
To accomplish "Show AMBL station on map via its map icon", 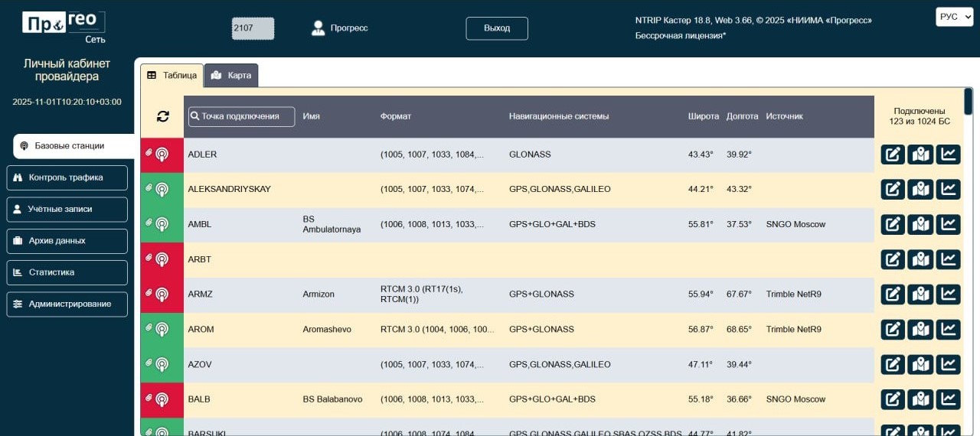I will 920,224.
